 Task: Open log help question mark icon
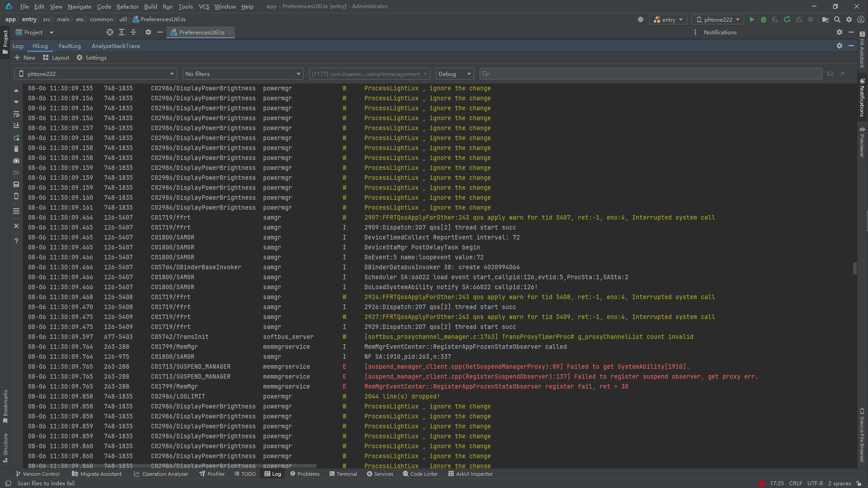pyautogui.click(x=16, y=241)
